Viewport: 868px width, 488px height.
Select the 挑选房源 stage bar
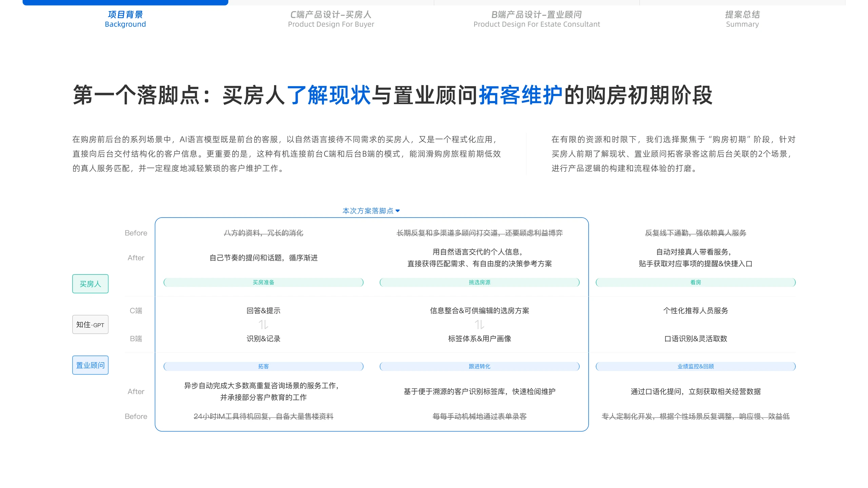click(x=479, y=282)
